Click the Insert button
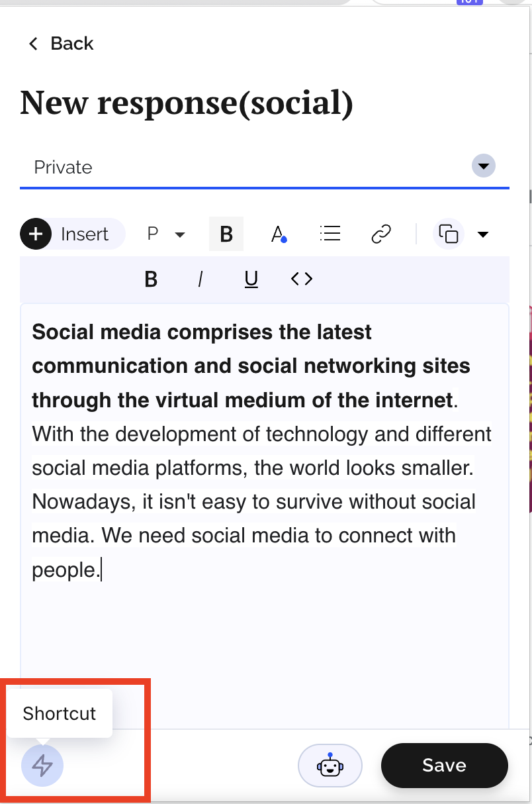This screenshot has width=532, height=804. click(73, 234)
